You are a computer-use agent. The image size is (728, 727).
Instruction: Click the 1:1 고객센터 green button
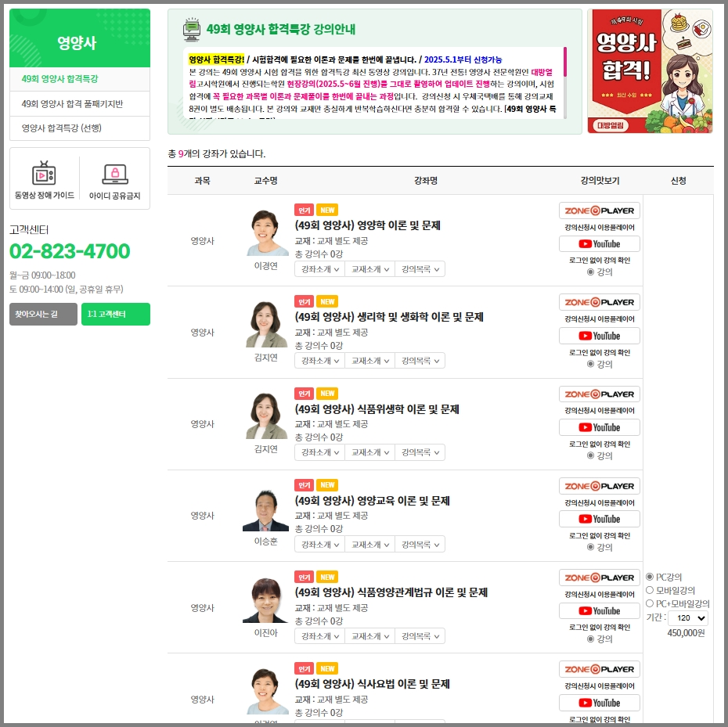point(116,315)
